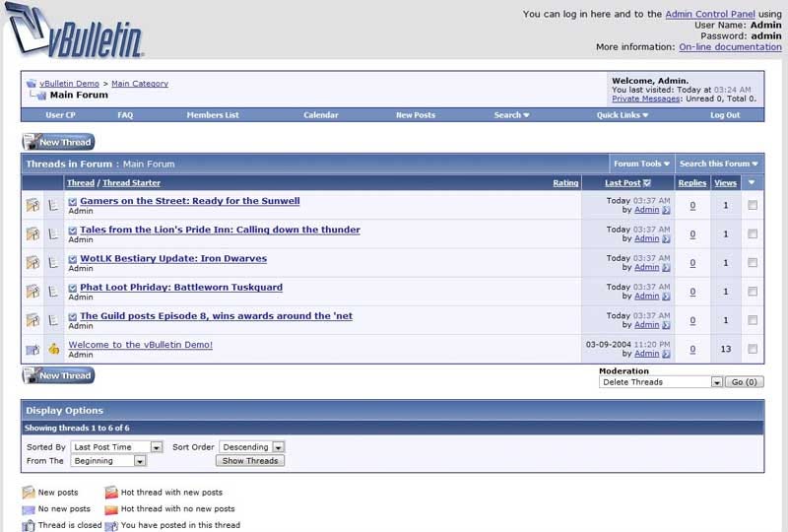Click new-posts status icon for Tales from the Lion's Pride Inn

click(33, 233)
